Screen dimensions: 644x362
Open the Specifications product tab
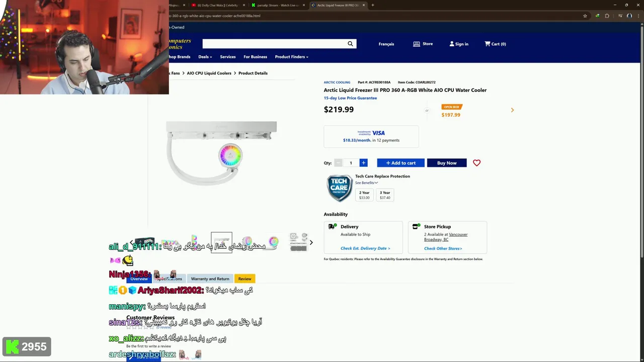(x=169, y=279)
